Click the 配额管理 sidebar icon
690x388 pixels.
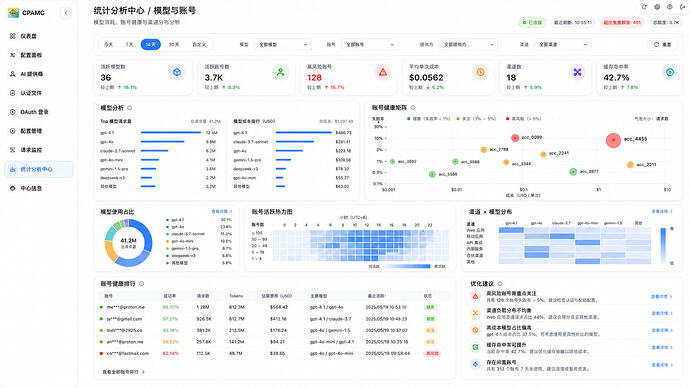click(12, 131)
